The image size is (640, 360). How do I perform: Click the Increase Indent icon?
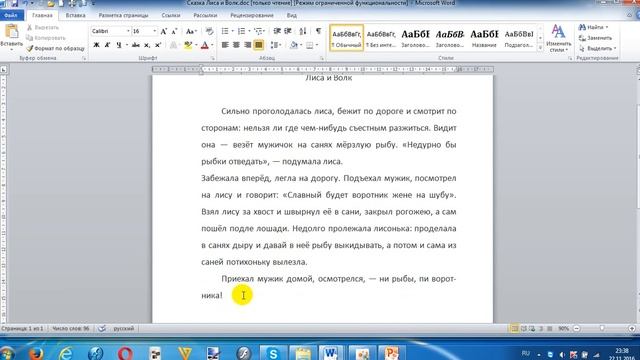click(x=288, y=31)
